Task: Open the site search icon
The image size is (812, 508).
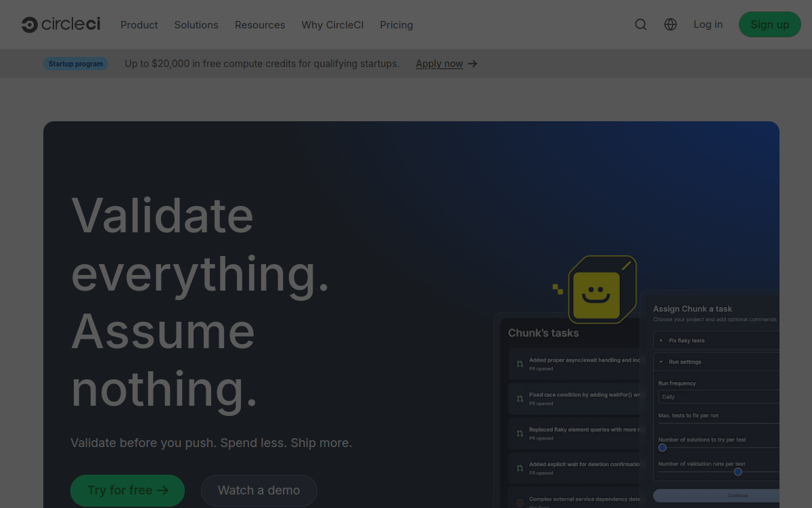Action: 641,24
